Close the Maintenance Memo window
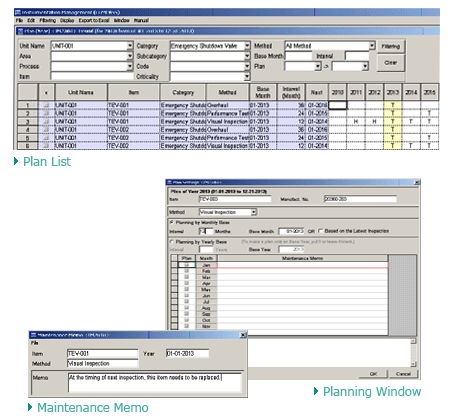The width and height of the screenshot is (450, 420). pos(243,335)
